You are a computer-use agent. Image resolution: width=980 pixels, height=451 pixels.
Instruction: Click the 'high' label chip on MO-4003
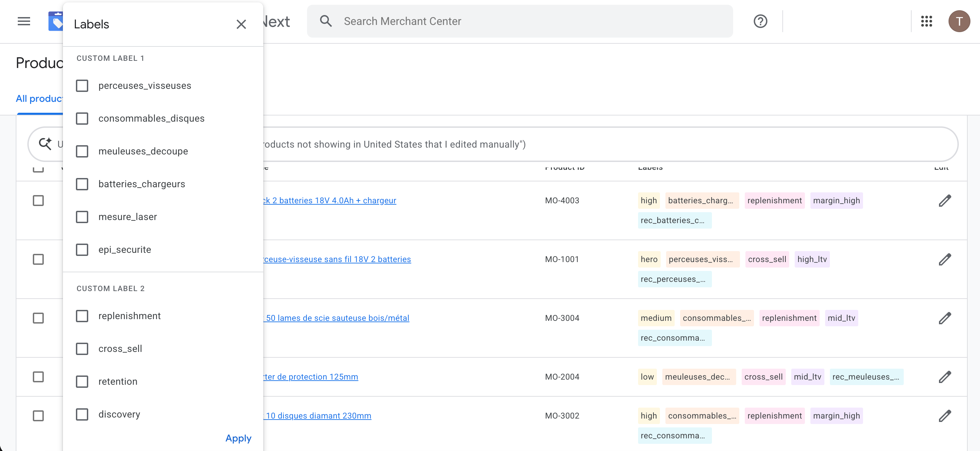[x=649, y=201]
